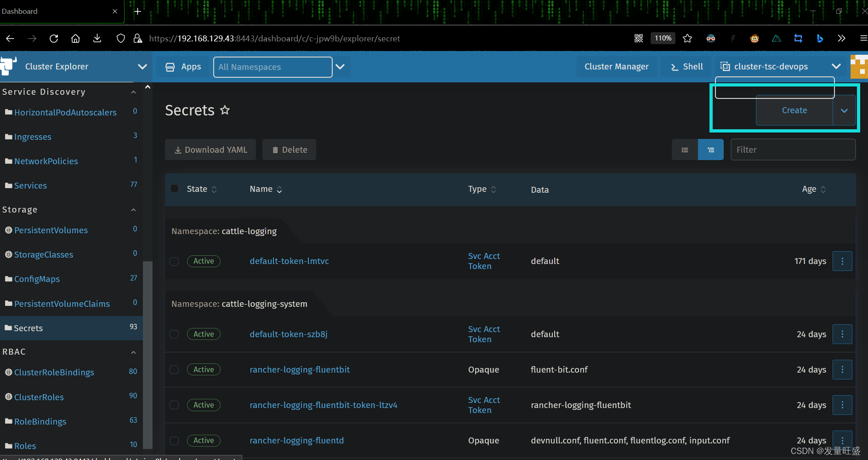Open the green triangle extension icon
Image resolution: width=868 pixels, height=460 pixels.
777,38
